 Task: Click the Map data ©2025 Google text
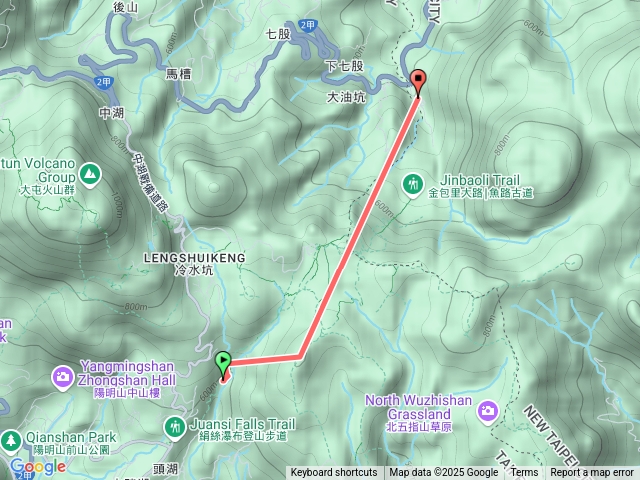(x=443, y=473)
